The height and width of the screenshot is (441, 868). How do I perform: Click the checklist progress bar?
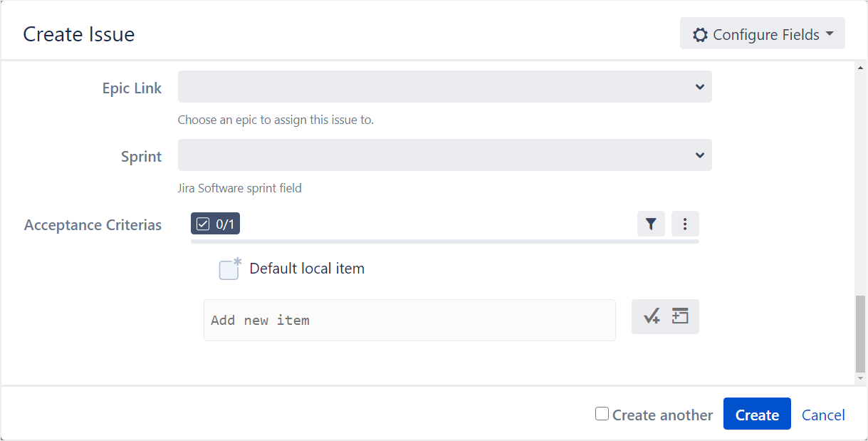[444, 242]
